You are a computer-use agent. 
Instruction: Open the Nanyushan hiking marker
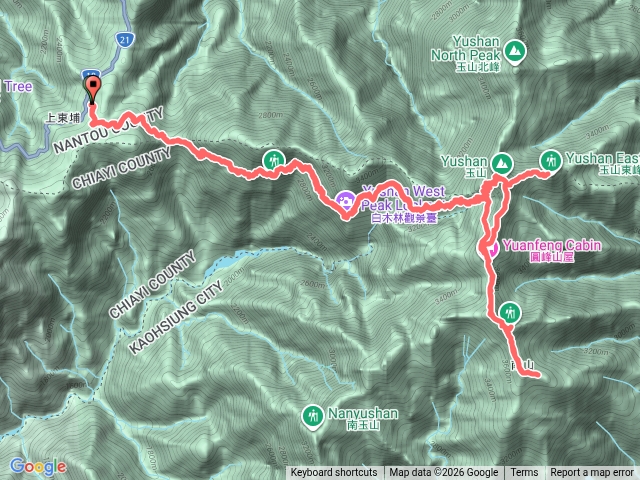313,417
